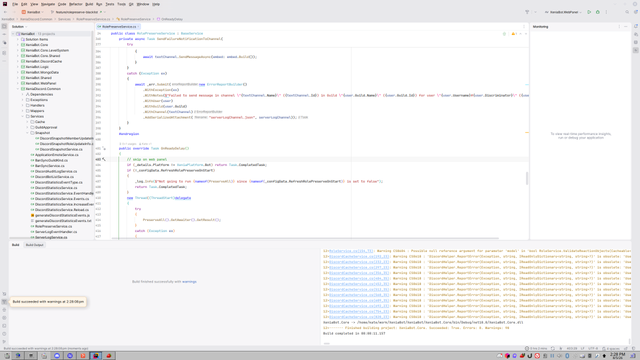Open DiscordSnapshotService.cs in solution tree
640x360 pixels.
pos(61,149)
